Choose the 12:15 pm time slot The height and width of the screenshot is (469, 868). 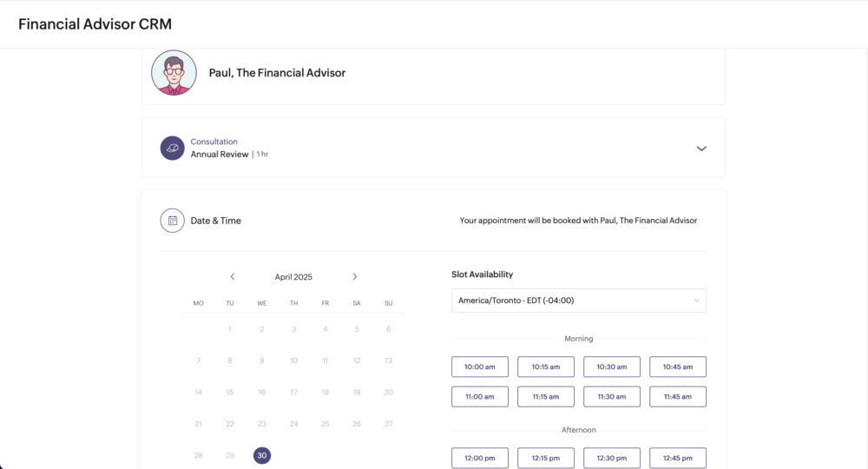click(545, 458)
